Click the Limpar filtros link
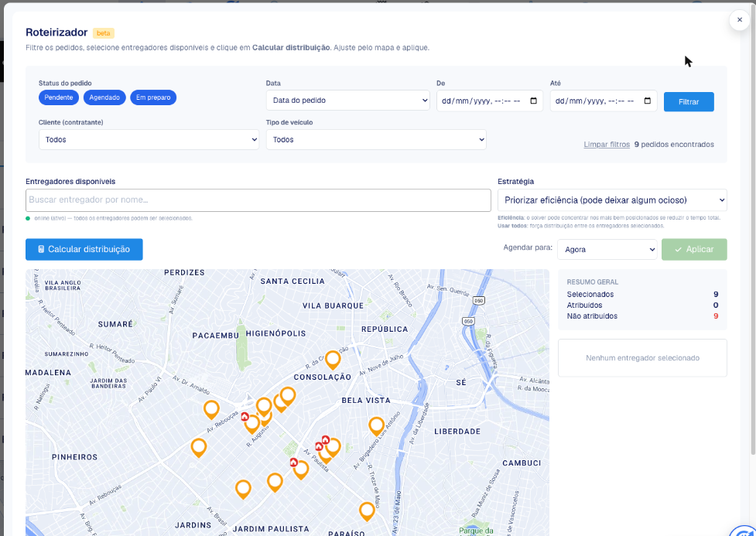The height and width of the screenshot is (536, 756). [607, 145]
